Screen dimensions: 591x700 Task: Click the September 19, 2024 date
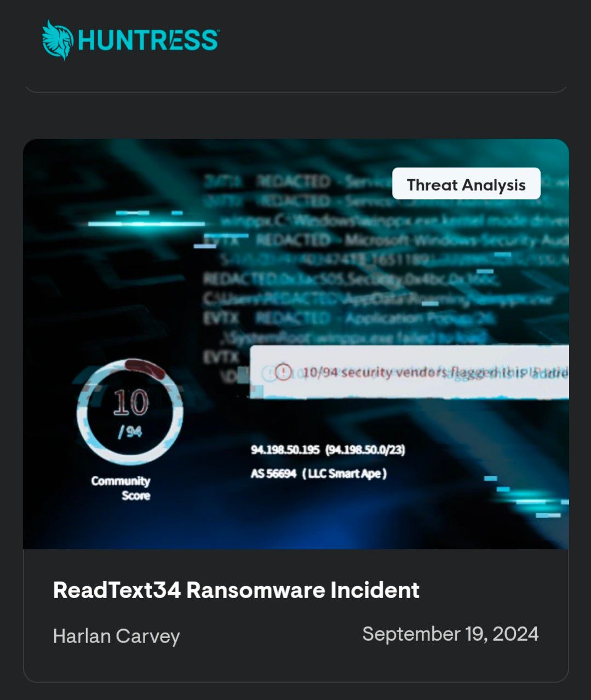(x=450, y=634)
